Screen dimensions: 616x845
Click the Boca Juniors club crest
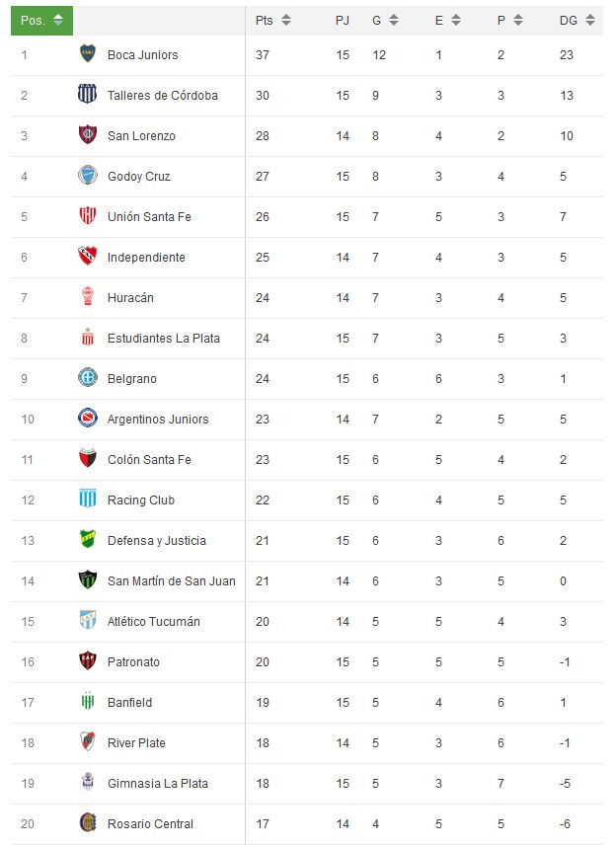click(x=87, y=53)
